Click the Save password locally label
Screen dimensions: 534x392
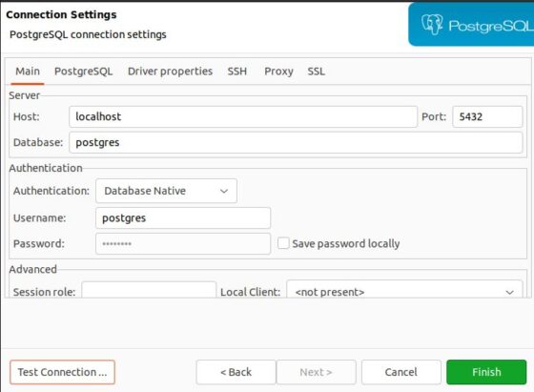pos(345,243)
